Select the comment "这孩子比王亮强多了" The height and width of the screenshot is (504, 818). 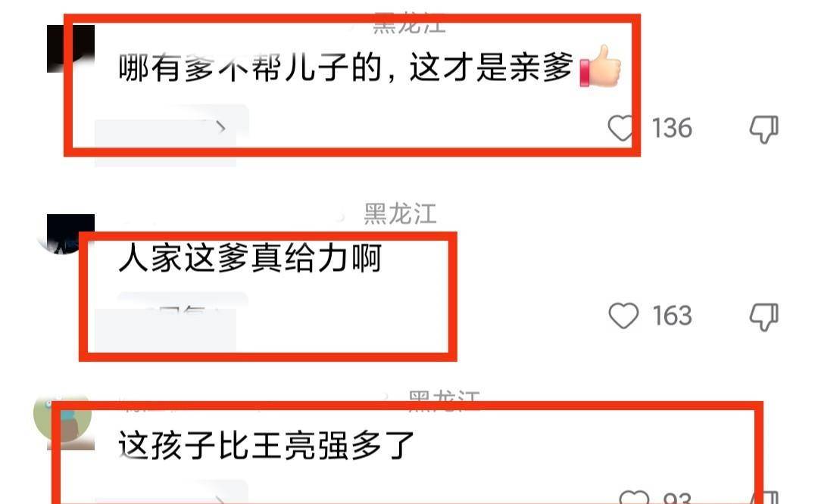(266, 445)
